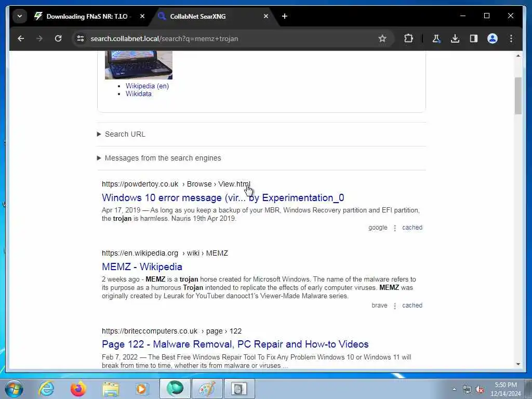Open the Downloads toolbar icon
The image size is (532, 399).
(x=455, y=38)
